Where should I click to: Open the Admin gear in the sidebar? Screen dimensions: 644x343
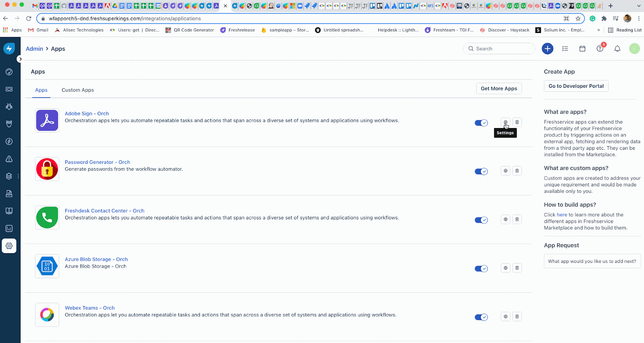pyautogui.click(x=9, y=246)
